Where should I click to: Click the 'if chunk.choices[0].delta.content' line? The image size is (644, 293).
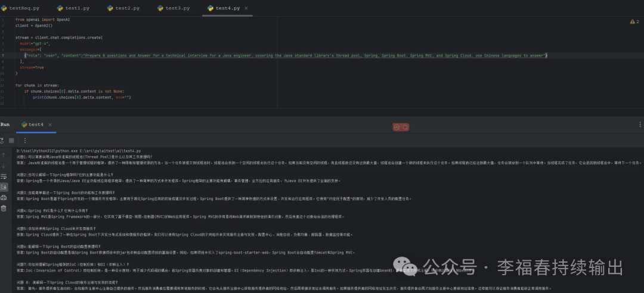click(74, 91)
